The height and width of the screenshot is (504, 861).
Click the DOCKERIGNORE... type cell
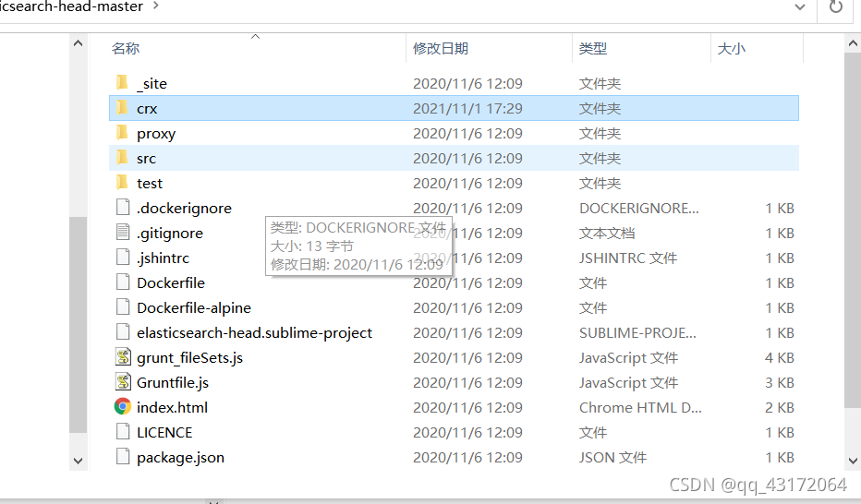point(639,209)
